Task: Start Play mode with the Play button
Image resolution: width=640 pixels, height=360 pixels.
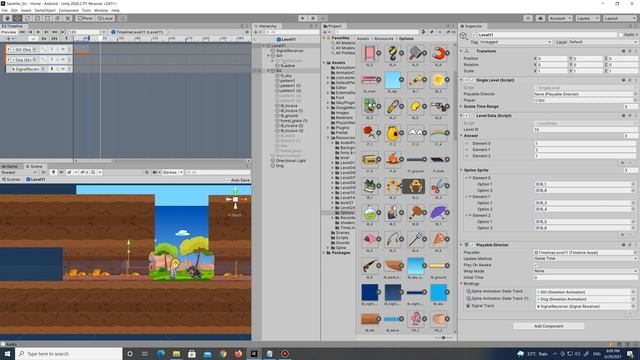Action: click(302, 18)
